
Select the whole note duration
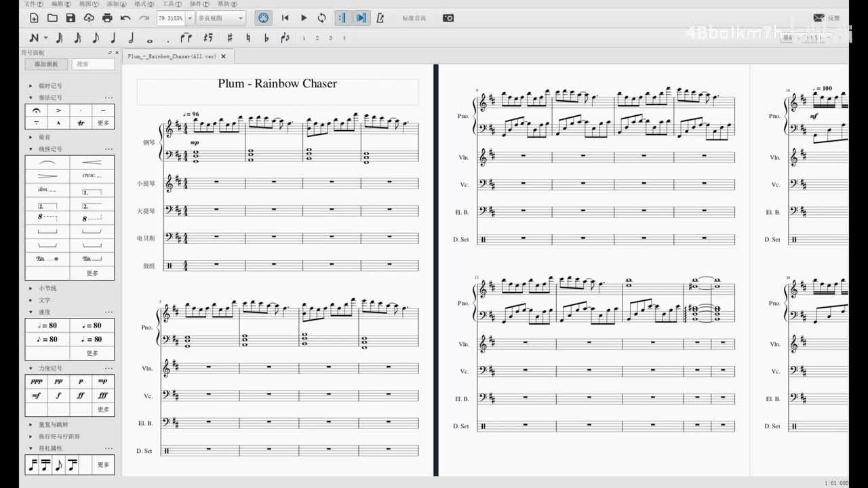pyautogui.click(x=150, y=39)
